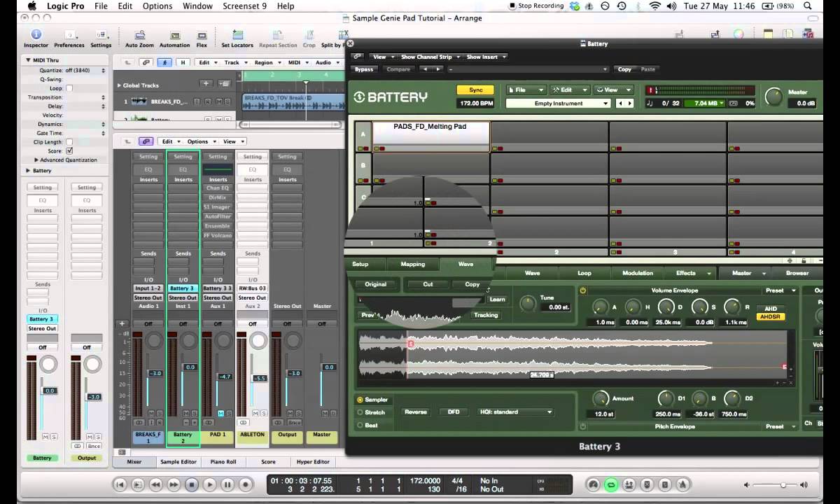Click the red alert icon in Battery

click(650, 90)
